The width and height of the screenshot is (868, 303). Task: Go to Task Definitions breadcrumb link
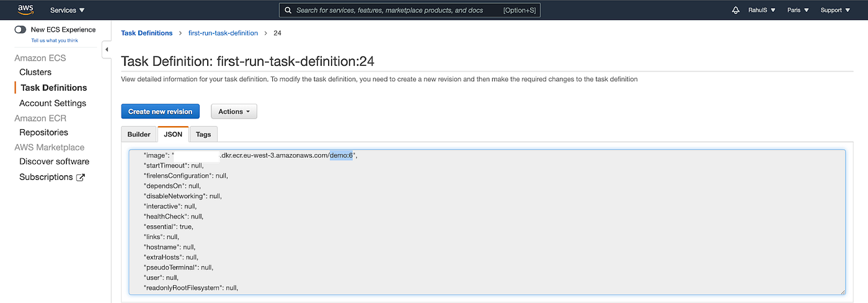click(x=147, y=33)
